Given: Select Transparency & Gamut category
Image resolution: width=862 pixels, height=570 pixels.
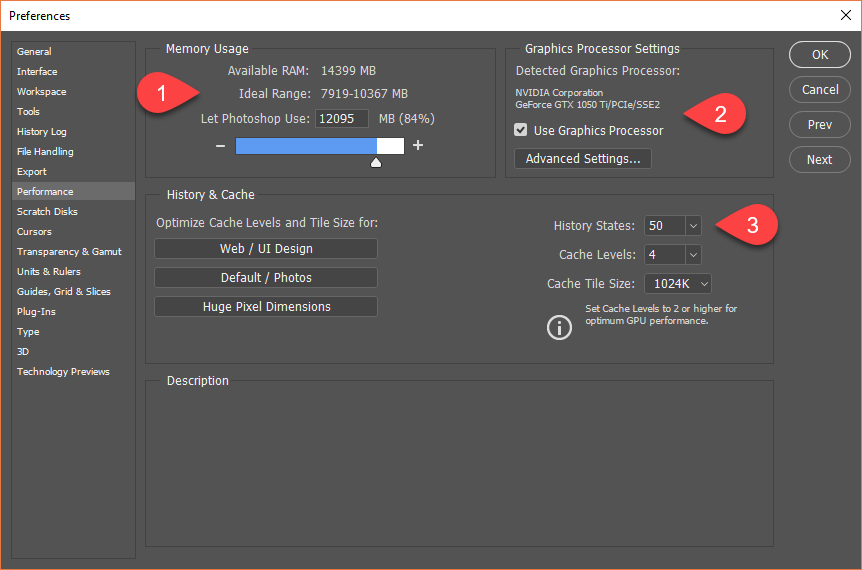Looking at the screenshot, I should pos(73,252).
